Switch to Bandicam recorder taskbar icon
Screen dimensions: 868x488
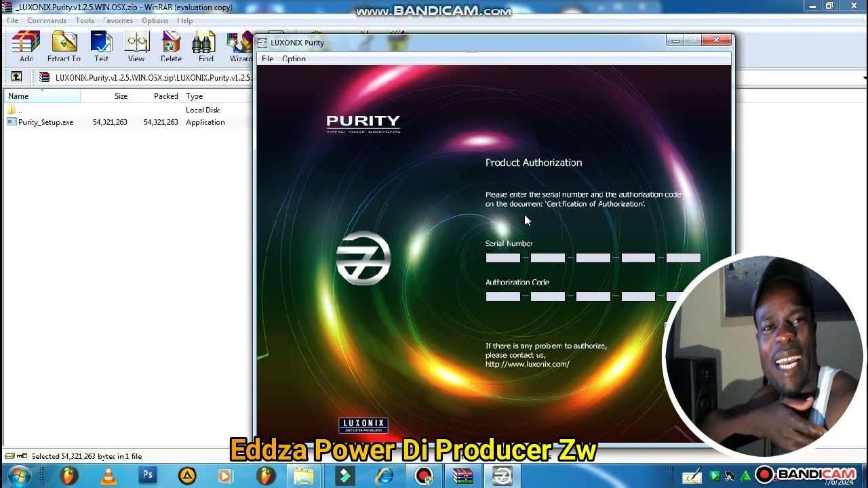tap(425, 476)
